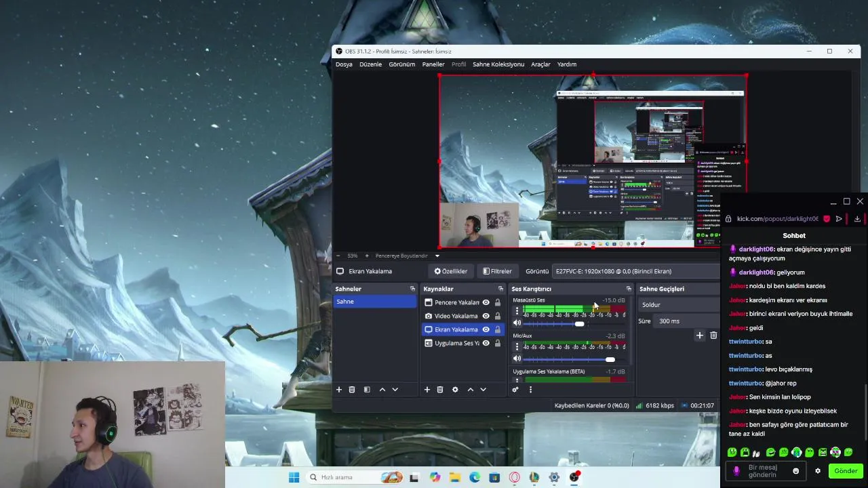Hide Uygulama Ses source with eye
The width and height of the screenshot is (868, 488).
(x=486, y=343)
